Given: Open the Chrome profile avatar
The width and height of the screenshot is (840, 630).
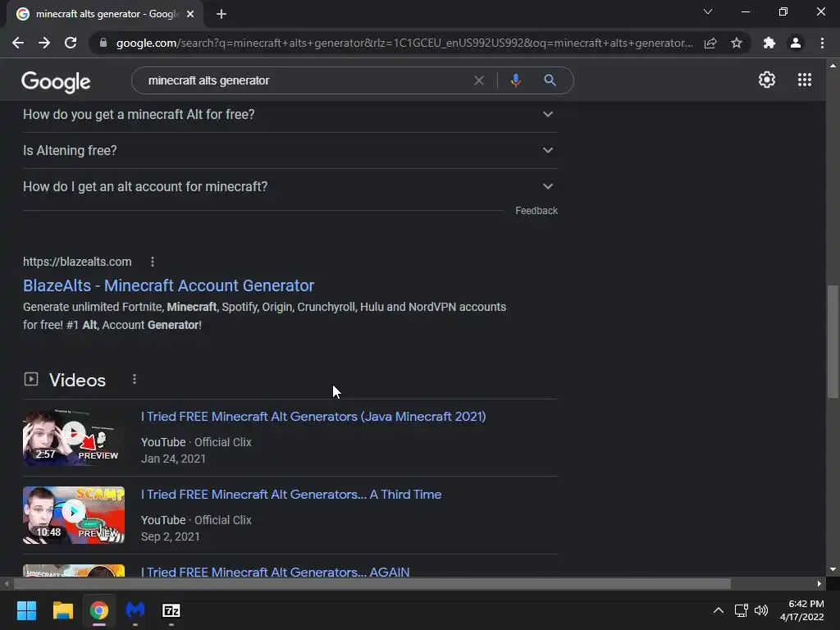Looking at the screenshot, I should (x=796, y=43).
